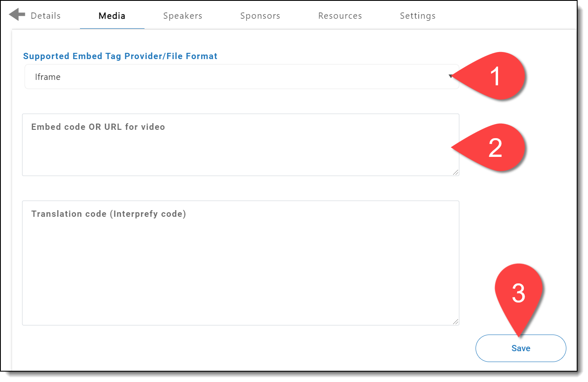
Task: Click the translation code box resize handle
Action: (456, 322)
